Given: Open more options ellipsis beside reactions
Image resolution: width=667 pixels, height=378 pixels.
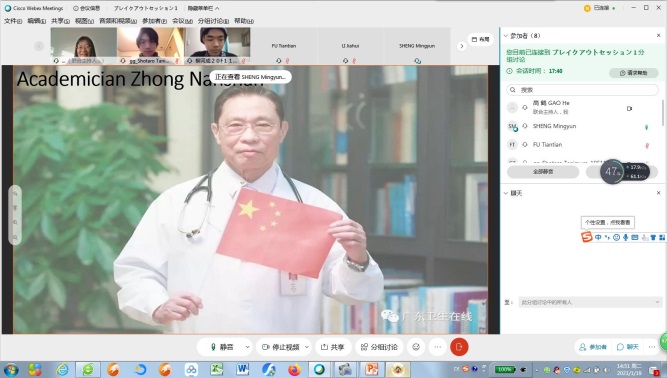Looking at the screenshot, I should (438, 347).
